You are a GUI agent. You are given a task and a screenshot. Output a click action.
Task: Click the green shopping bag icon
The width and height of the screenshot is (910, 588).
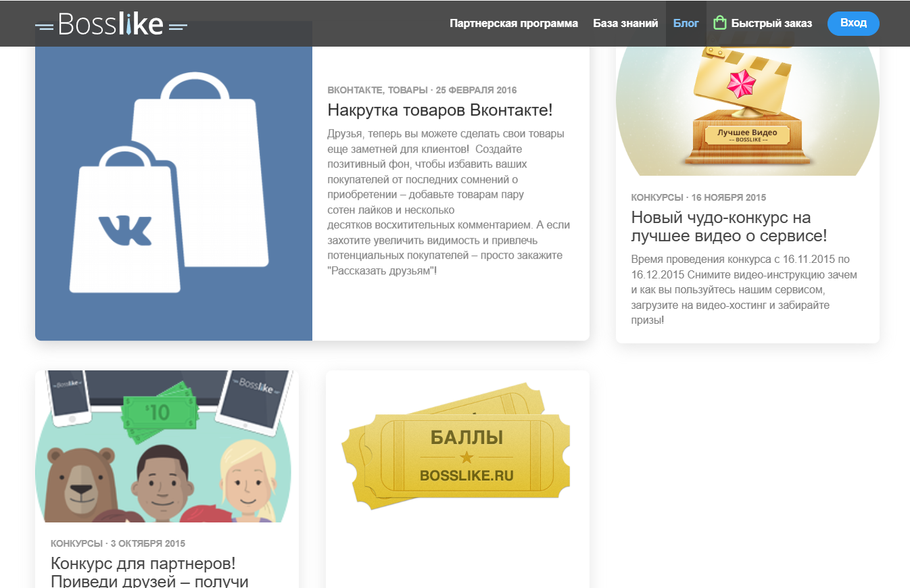pos(719,24)
